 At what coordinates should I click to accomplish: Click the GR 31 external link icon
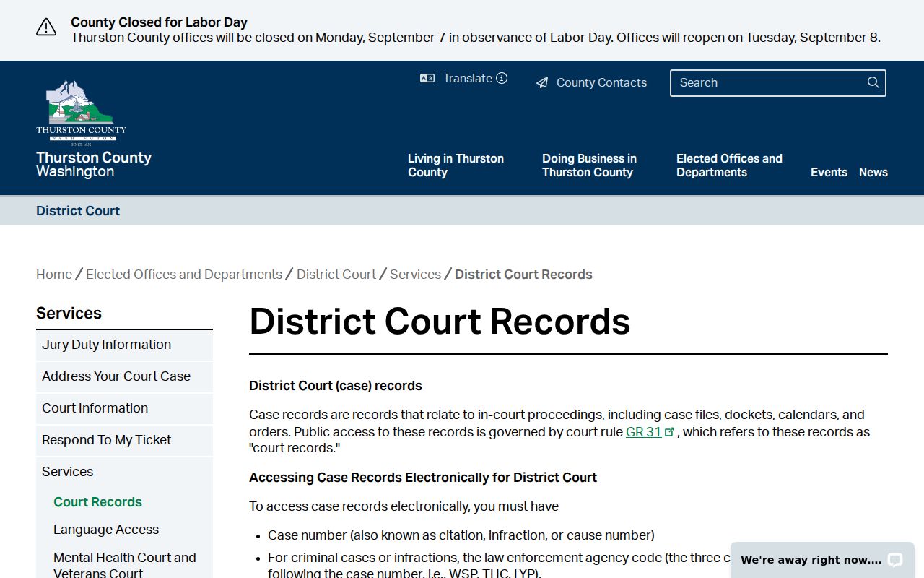coord(669,432)
